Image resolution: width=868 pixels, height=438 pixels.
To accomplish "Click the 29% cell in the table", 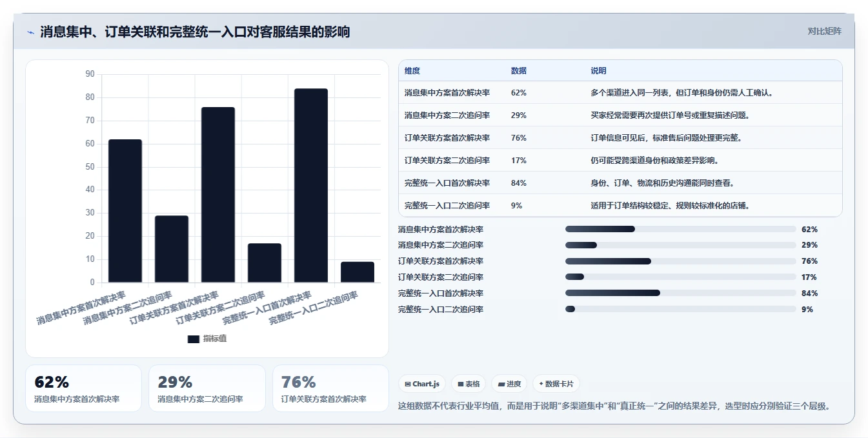I will (518, 115).
